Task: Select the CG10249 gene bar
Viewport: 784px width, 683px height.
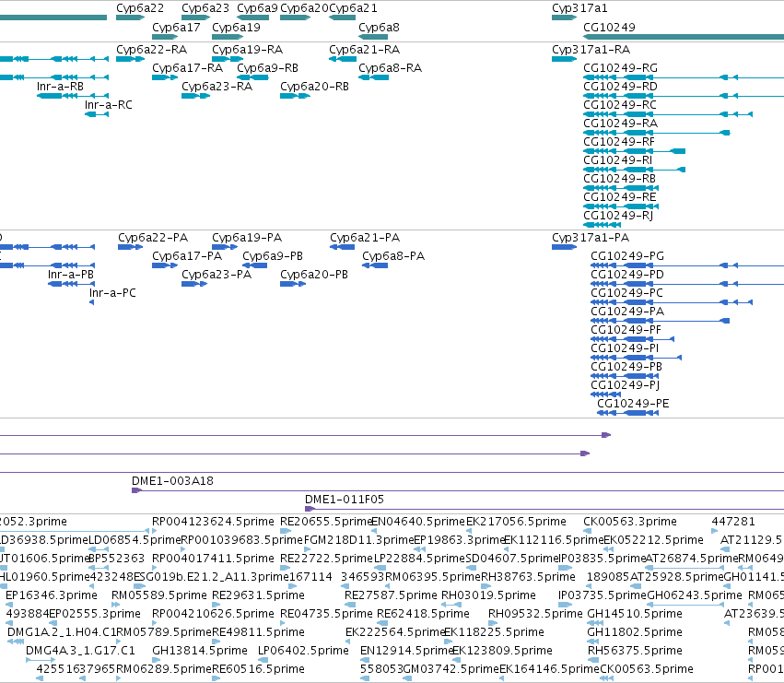Action: [684, 37]
